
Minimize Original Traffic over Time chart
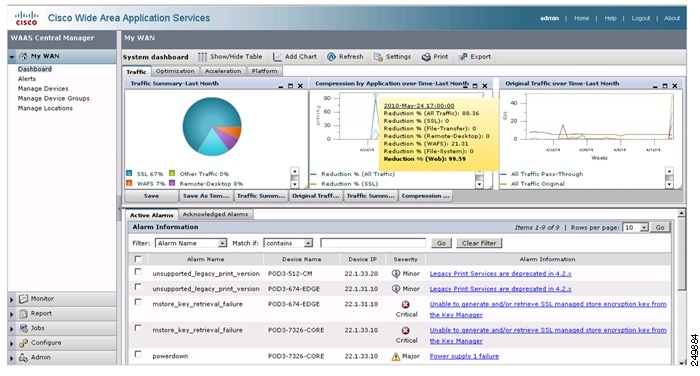coord(655,86)
